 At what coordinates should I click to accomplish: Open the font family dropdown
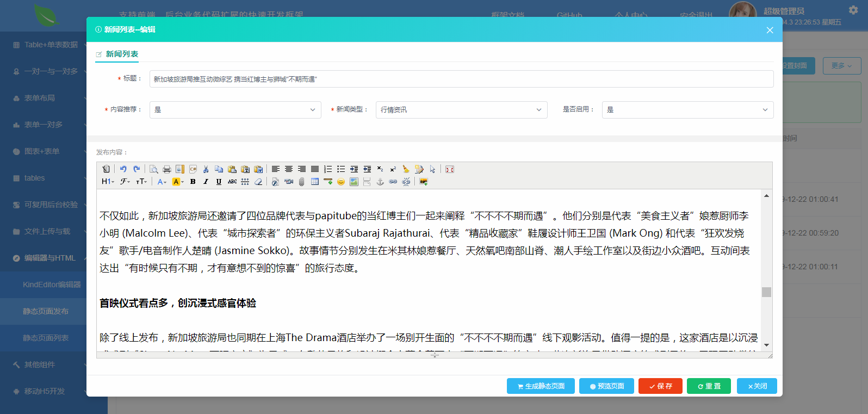pos(125,182)
